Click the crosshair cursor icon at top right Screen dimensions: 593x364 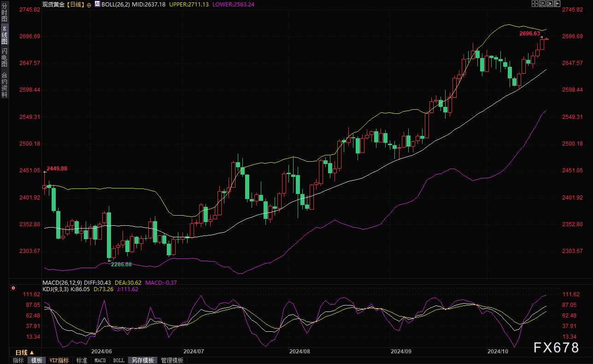coord(535,4)
